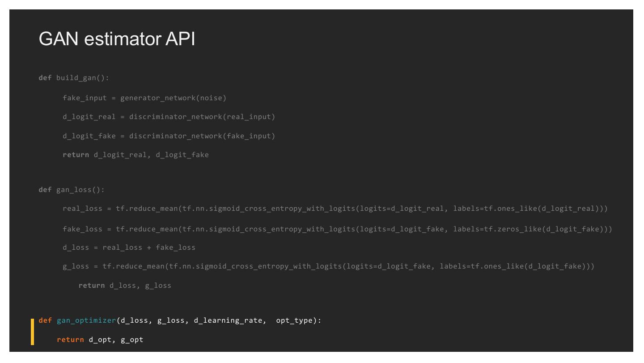Select the "d_loss = real_loss + fake_loss" line
644x363 pixels.
[x=129, y=248]
